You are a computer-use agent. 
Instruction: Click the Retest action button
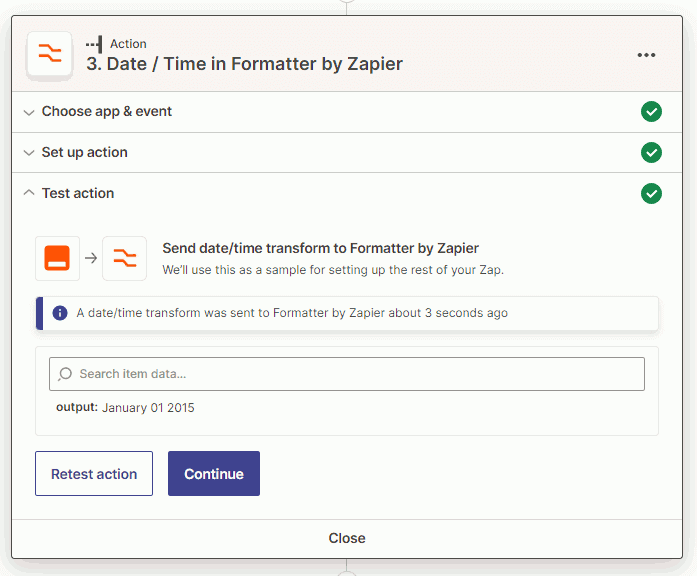coord(94,474)
